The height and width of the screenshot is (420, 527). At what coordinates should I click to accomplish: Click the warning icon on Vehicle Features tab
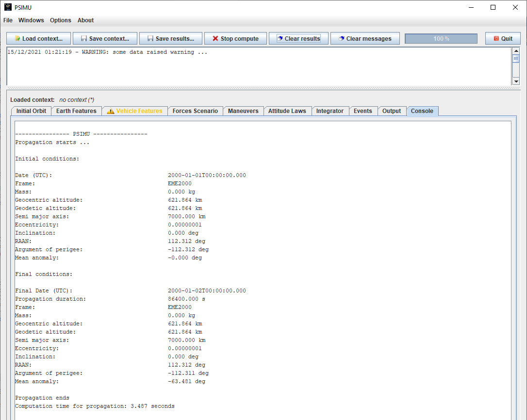pyautogui.click(x=111, y=111)
